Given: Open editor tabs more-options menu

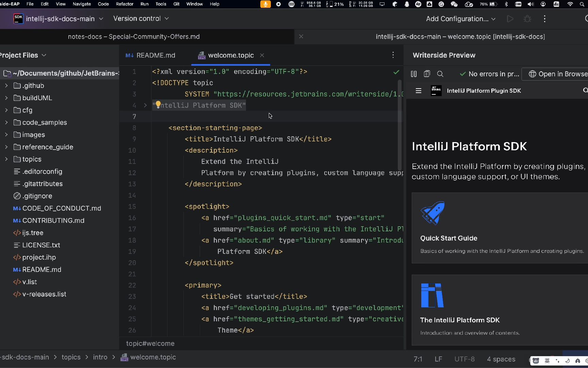Looking at the screenshot, I should click(x=393, y=55).
